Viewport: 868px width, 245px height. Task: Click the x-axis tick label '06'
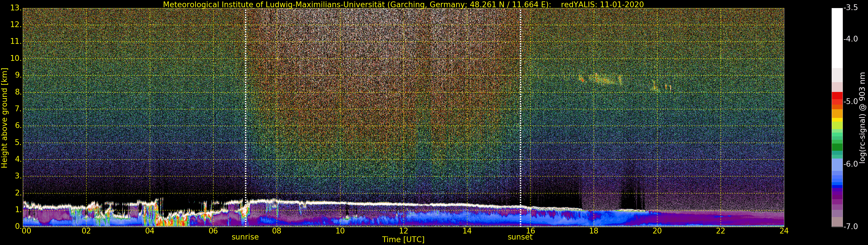pyautogui.click(x=213, y=231)
